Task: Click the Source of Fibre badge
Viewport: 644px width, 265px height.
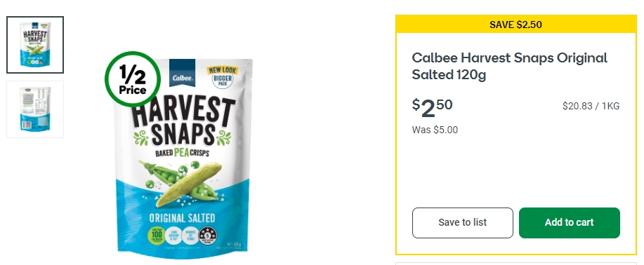Action: (190, 236)
